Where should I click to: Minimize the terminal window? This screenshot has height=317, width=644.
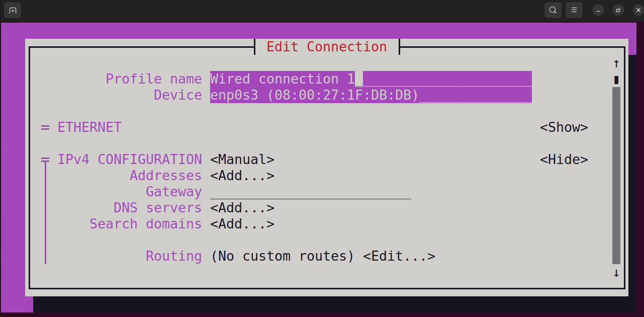(598, 11)
